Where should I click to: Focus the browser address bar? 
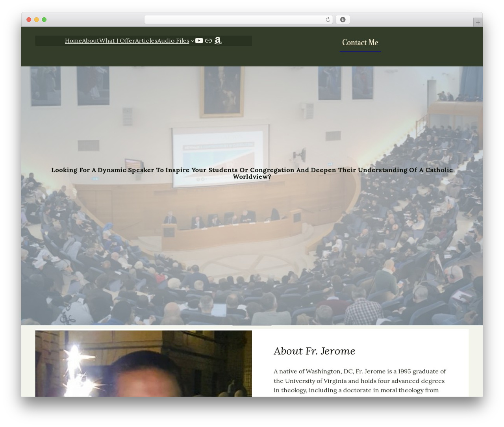(238, 20)
